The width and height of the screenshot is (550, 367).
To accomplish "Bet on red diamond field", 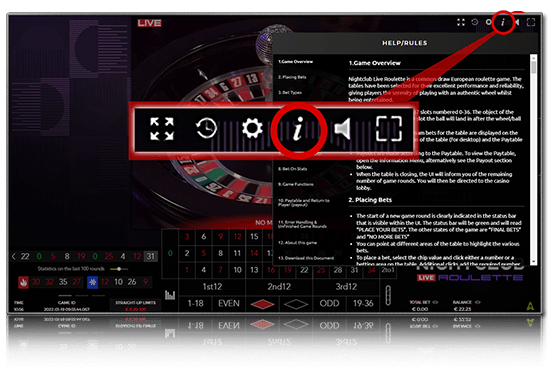I will 262,304.
